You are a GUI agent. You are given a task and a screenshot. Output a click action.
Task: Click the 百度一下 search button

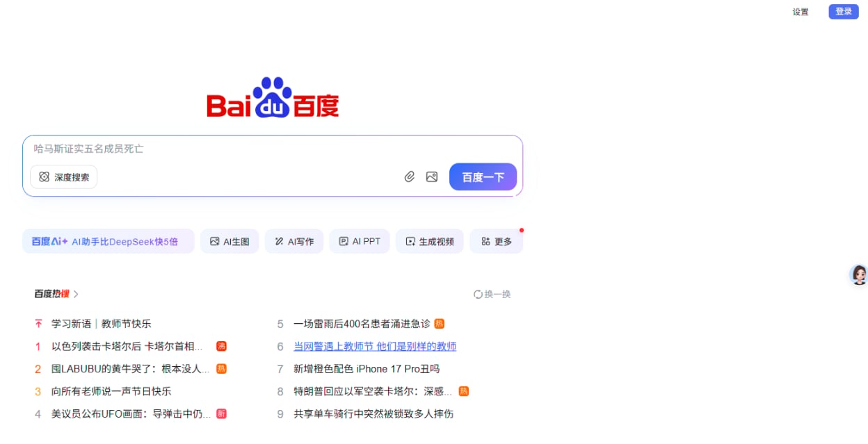483,177
